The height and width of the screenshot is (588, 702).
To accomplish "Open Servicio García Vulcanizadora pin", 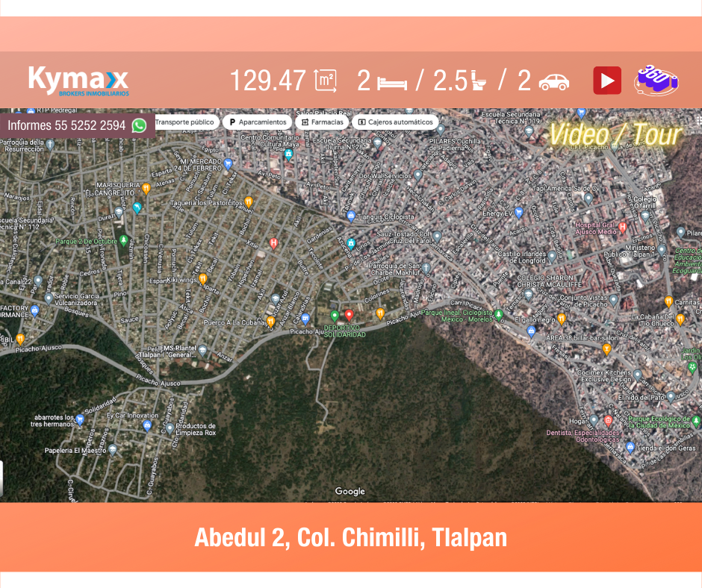I will pyautogui.click(x=49, y=298).
